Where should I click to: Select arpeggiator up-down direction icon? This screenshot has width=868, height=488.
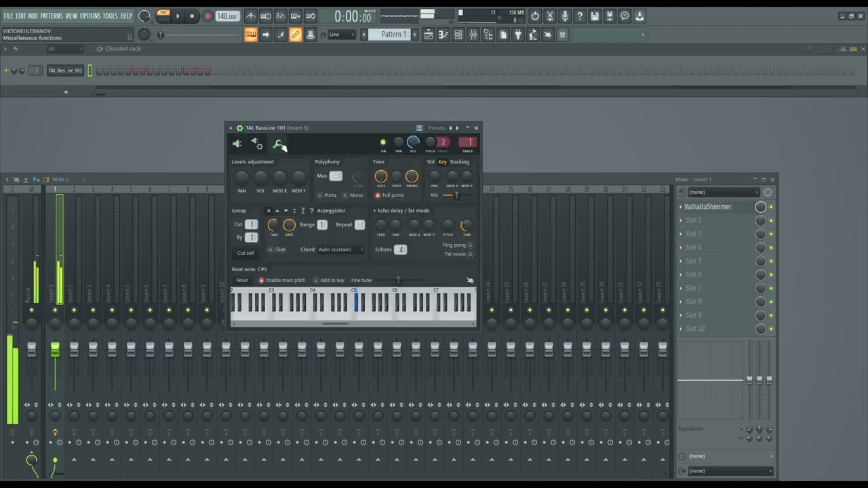click(294, 211)
